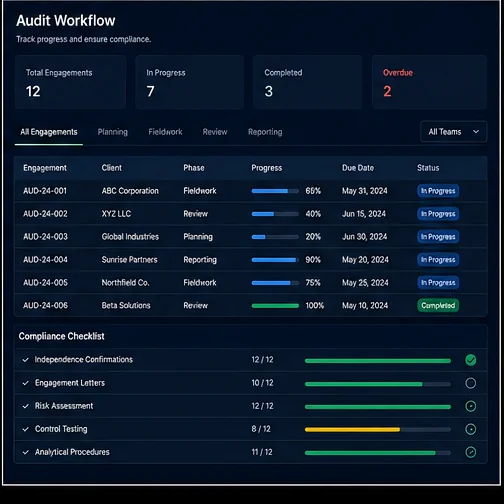Click In Progress badge for AUD-24-005

coord(438,283)
